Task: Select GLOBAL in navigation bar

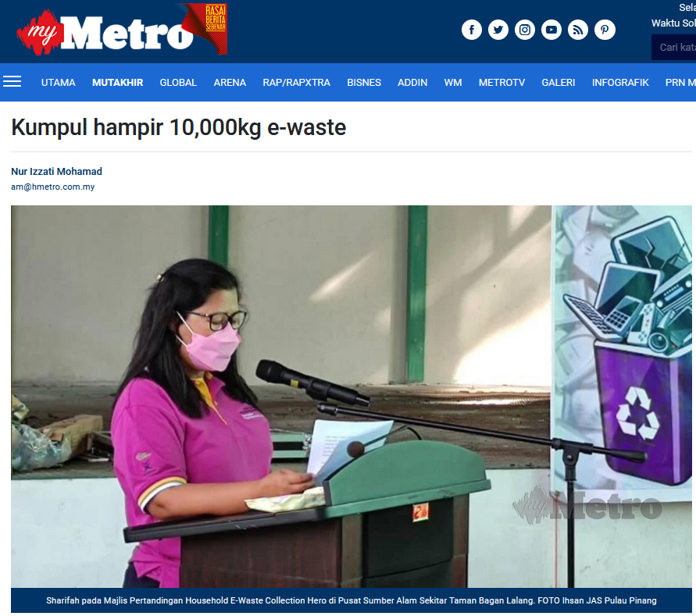Action: pyautogui.click(x=178, y=83)
